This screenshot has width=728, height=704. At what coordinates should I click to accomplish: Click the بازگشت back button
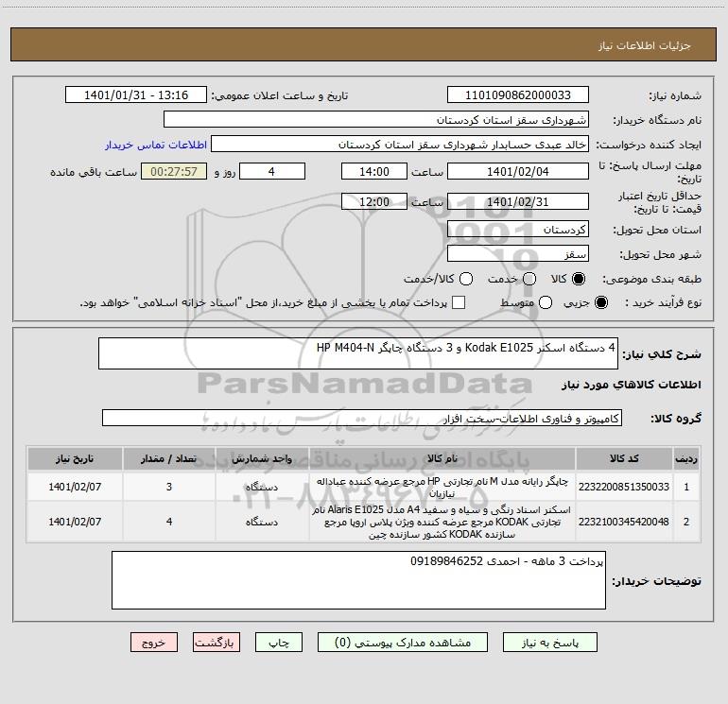pyautogui.click(x=217, y=643)
